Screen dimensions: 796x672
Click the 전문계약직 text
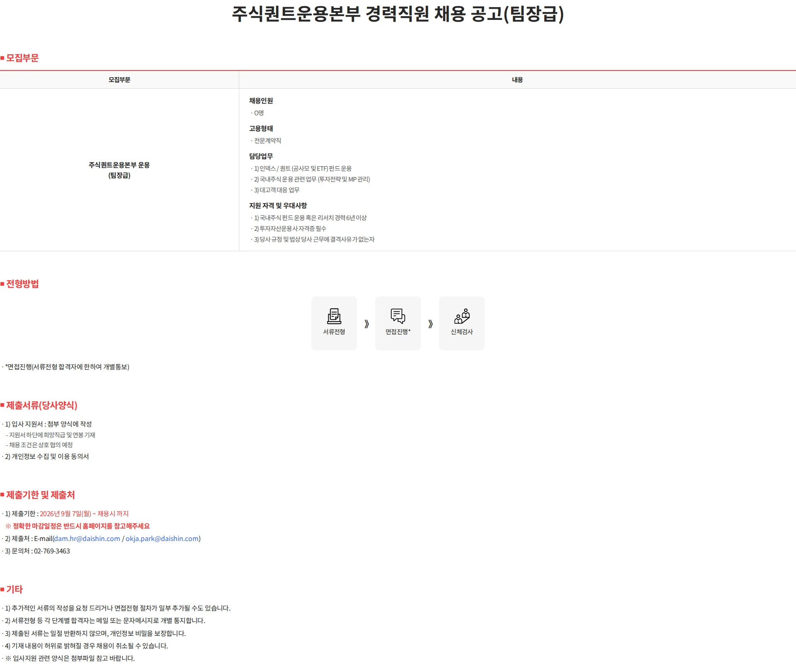(267, 141)
